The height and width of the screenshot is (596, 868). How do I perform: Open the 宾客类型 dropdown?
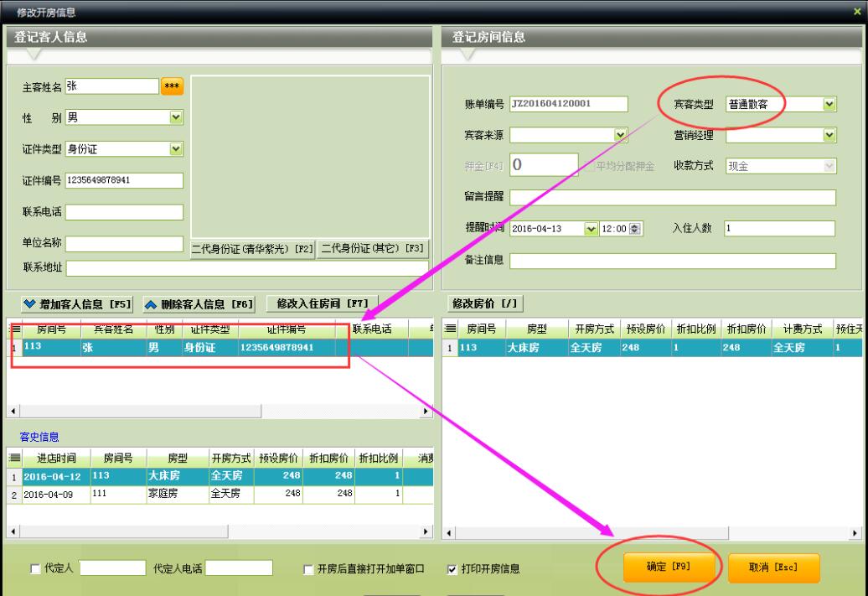tap(829, 104)
